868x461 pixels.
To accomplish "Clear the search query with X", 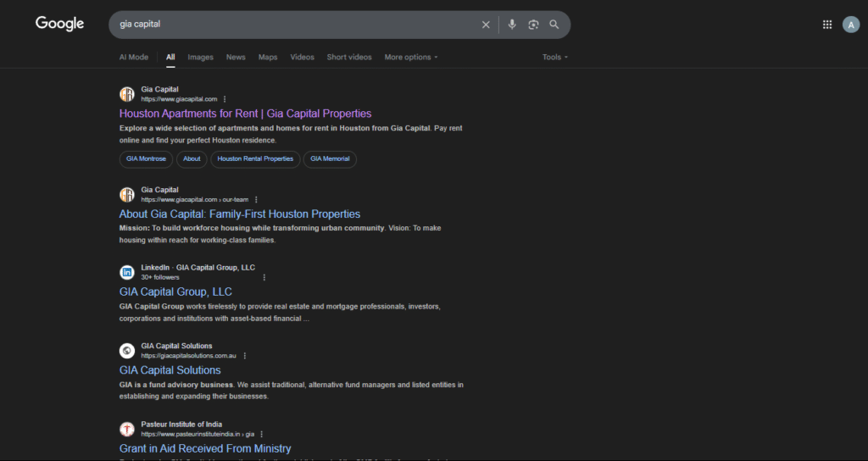I will pyautogui.click(x=486, y=25).
